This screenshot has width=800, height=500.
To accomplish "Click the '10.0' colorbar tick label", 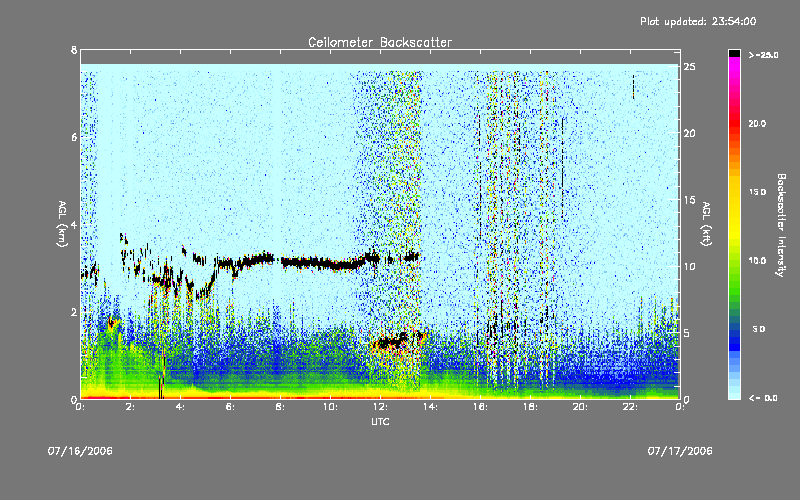I will [x=757, y=261].
